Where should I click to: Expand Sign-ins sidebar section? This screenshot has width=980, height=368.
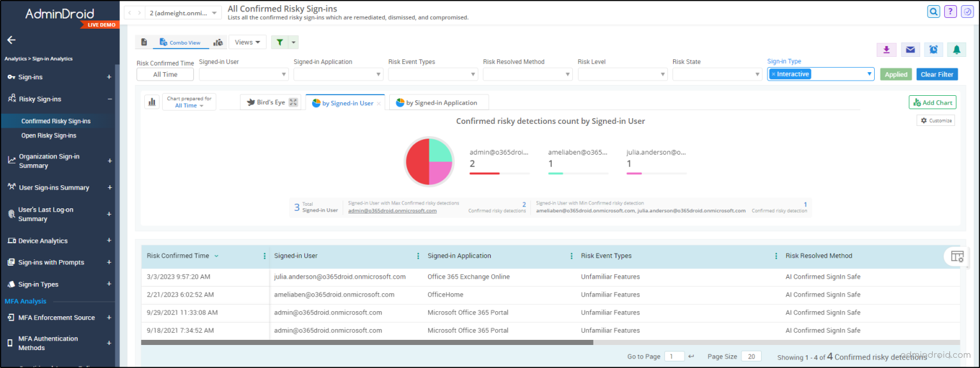[109, 77]
